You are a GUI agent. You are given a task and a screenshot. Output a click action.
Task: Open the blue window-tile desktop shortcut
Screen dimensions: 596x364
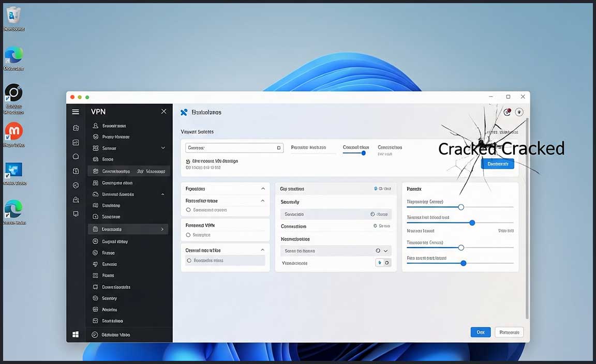pyautogui.click(x=14, y=174)
